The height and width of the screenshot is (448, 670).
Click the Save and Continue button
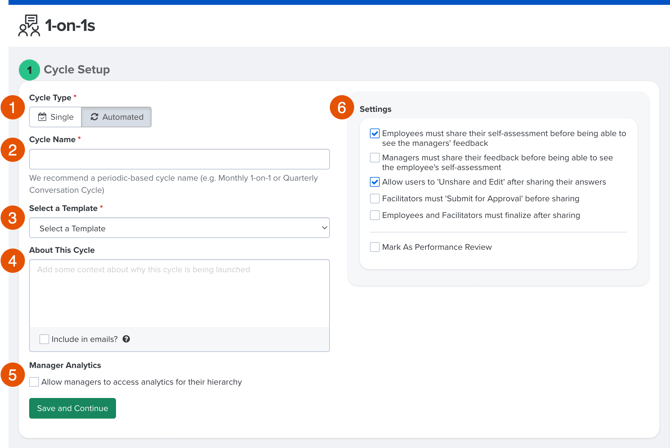(x=73, y=408)
